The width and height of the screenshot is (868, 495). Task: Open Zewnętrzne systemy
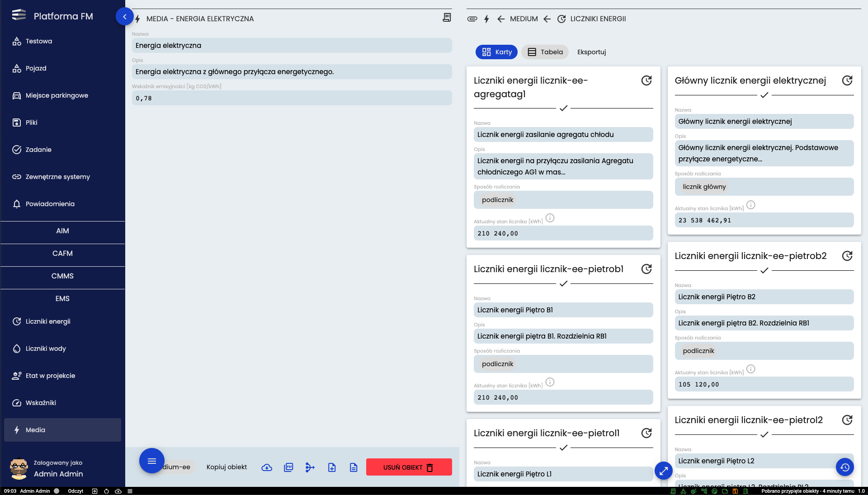point(62,177)
